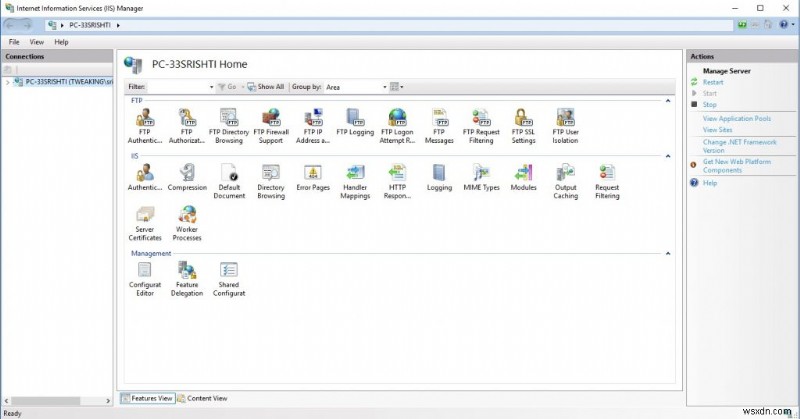This screenshot has height=419, width=800.
Task: Open FTP SSL Settings feature
Action: 523,126
